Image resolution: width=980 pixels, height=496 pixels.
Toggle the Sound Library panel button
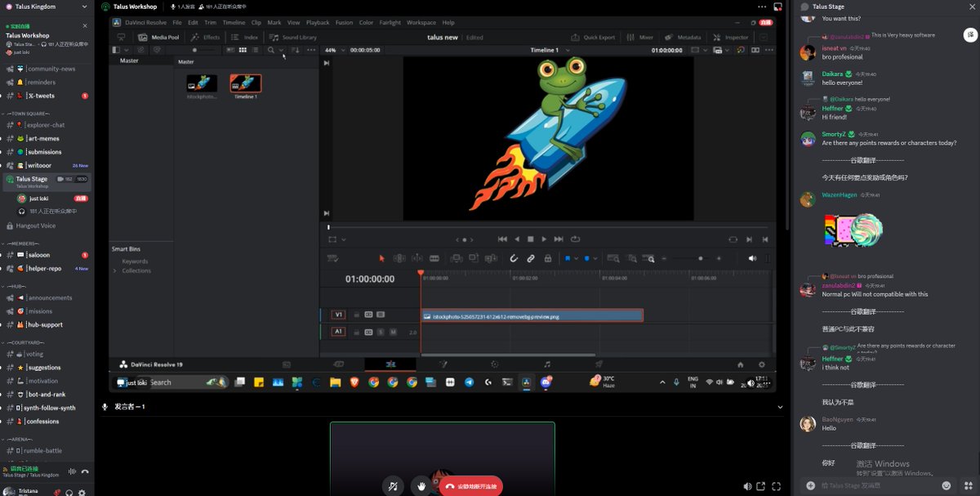click(x=293, y=37)
